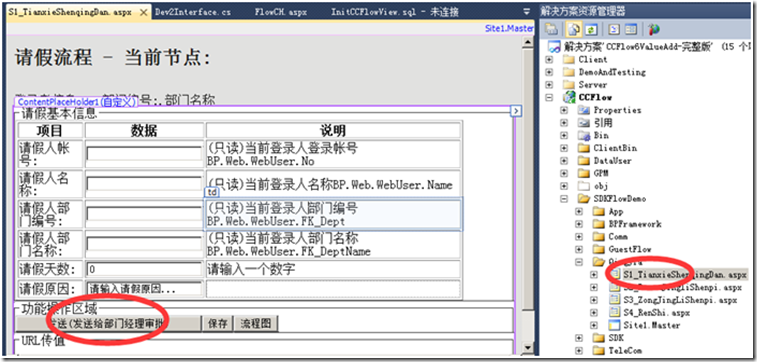Viewport: 757px width, 362px height.
Task: Click the designer vertical scrollbar thumb
Action: pyautogui.click(x=528, y=180)
